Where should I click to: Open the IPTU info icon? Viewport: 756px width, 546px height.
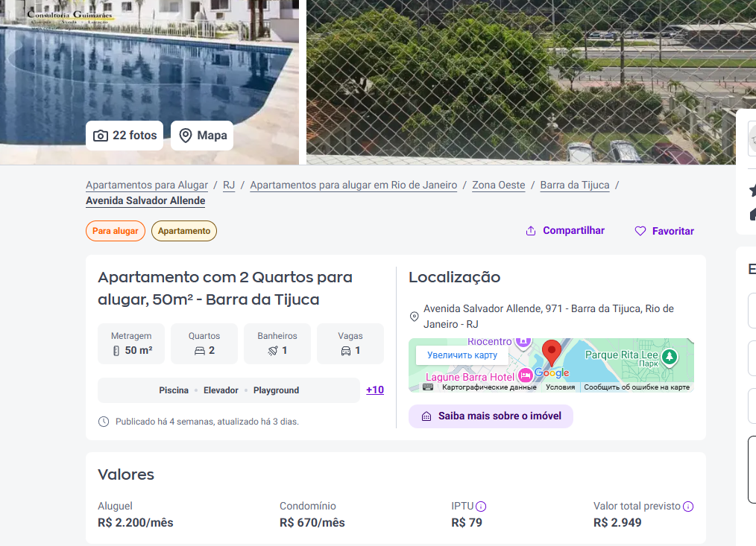pyautogui.click(x=481, y=507)
